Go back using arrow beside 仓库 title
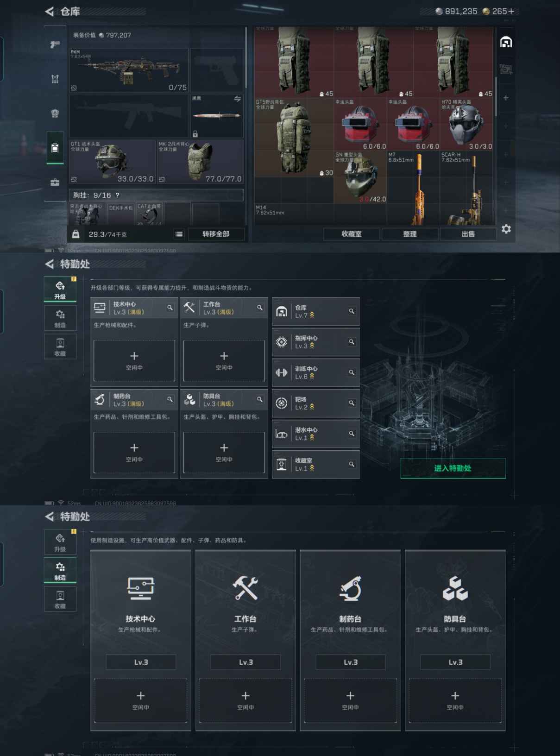Viewport: 560px width, 756px height. click(x=50, y=12)
